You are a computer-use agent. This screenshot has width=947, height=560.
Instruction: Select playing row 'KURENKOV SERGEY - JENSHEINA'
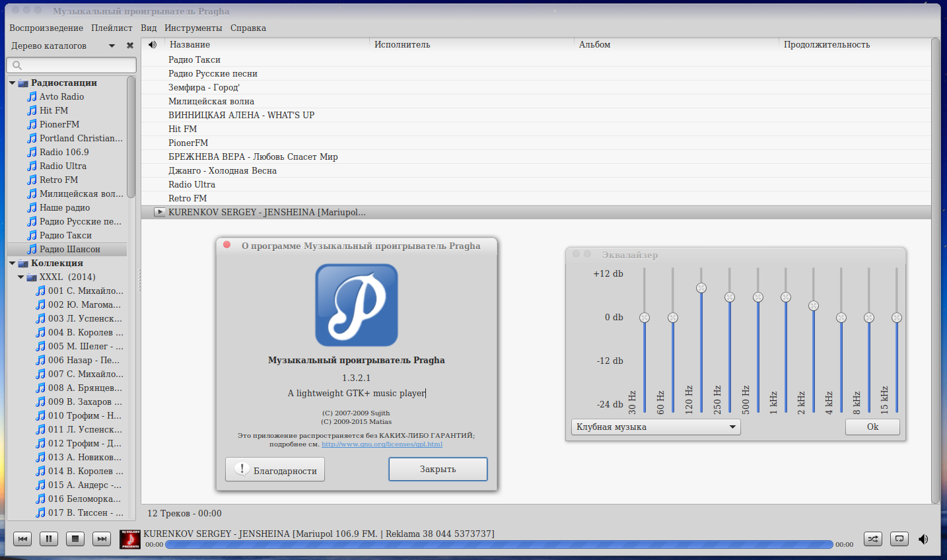coord(536,212)
